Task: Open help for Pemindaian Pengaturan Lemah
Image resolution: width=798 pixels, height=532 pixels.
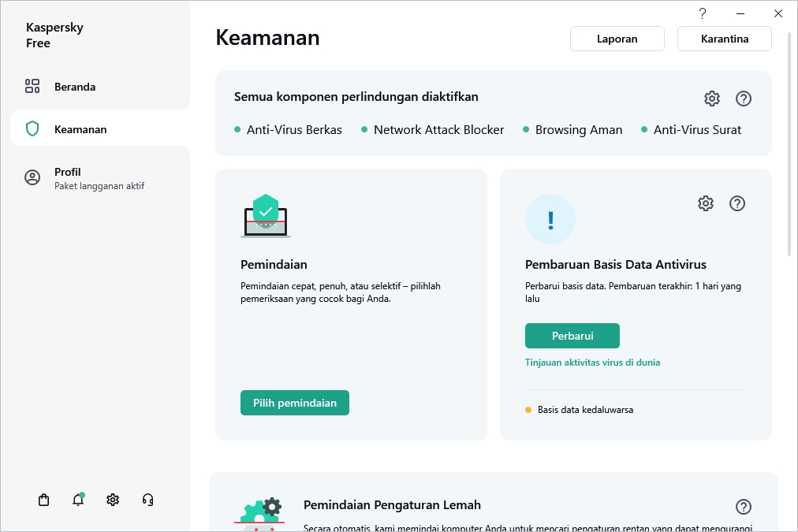Action: click(742, 507)
